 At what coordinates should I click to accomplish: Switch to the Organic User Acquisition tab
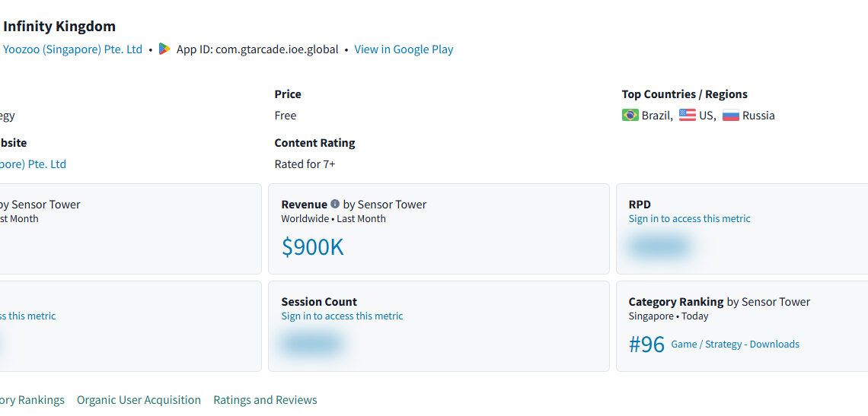tap(139, 400)
